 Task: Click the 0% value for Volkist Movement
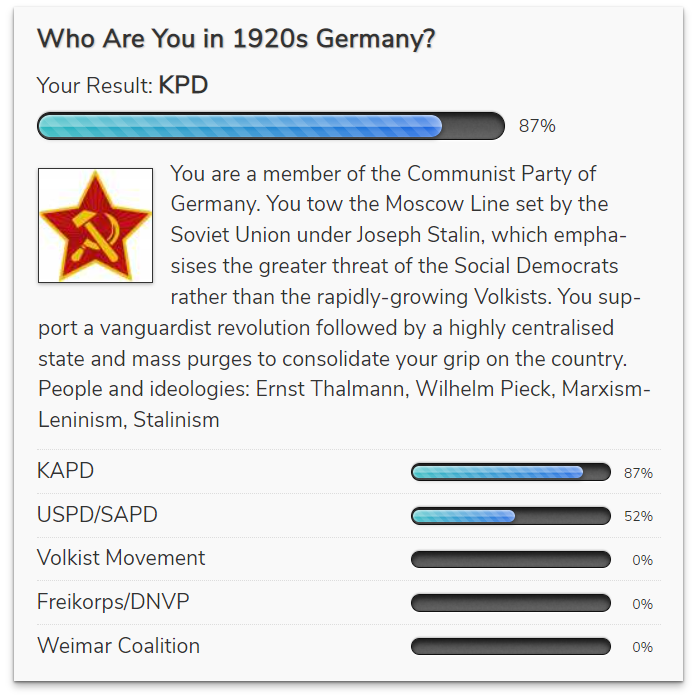[642, 561]
